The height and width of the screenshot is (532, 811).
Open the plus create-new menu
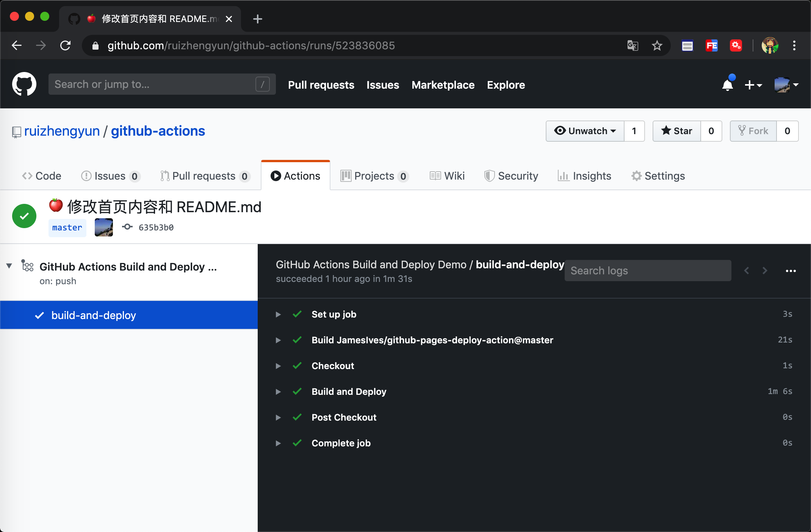[753, 85]
